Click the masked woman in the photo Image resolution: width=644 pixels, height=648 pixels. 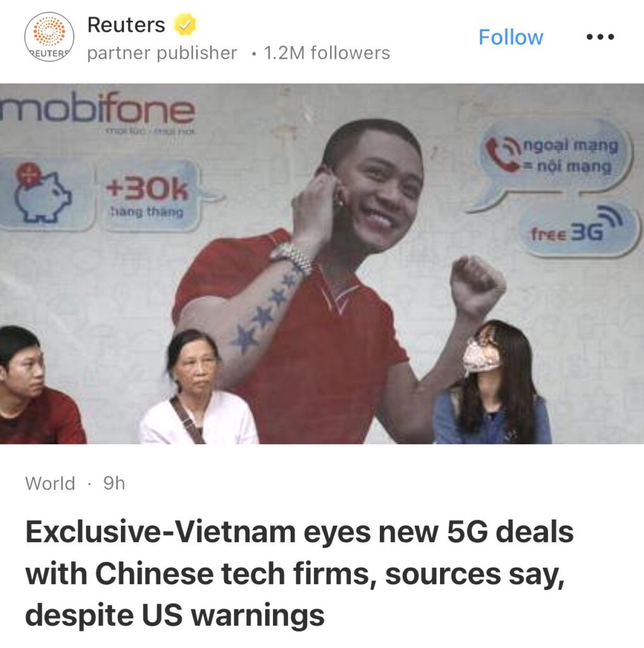(493, 382)
